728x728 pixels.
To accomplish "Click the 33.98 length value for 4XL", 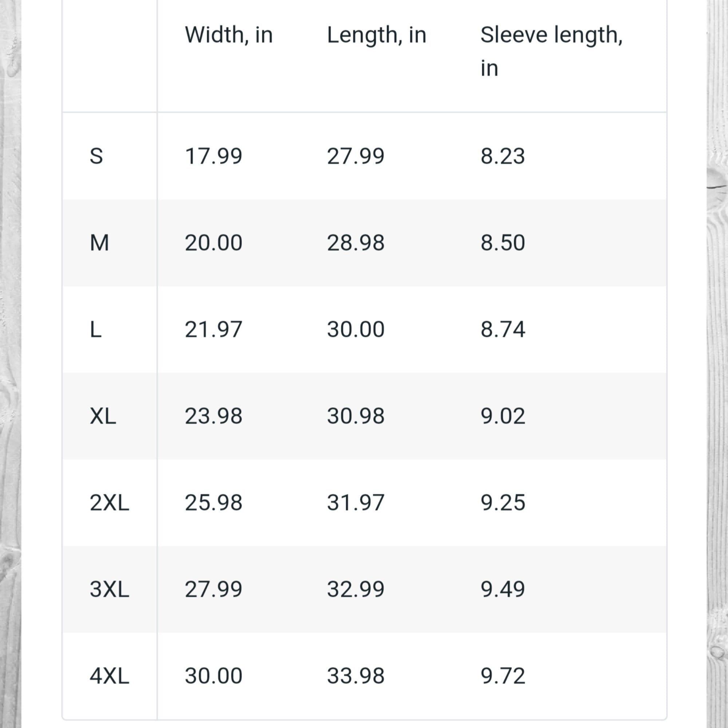I will 356,676.
